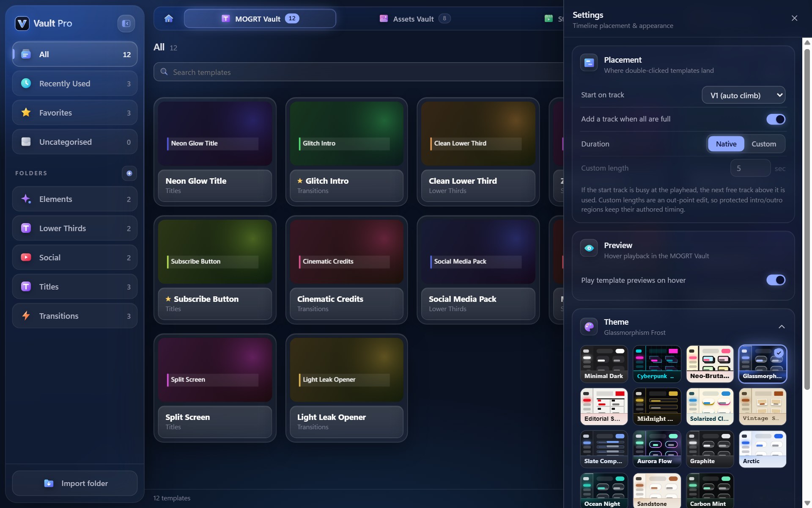Screen dimensions: 812x508
Task: Choose the Minimal Dark theme swatch
Action: pos(604,364)
